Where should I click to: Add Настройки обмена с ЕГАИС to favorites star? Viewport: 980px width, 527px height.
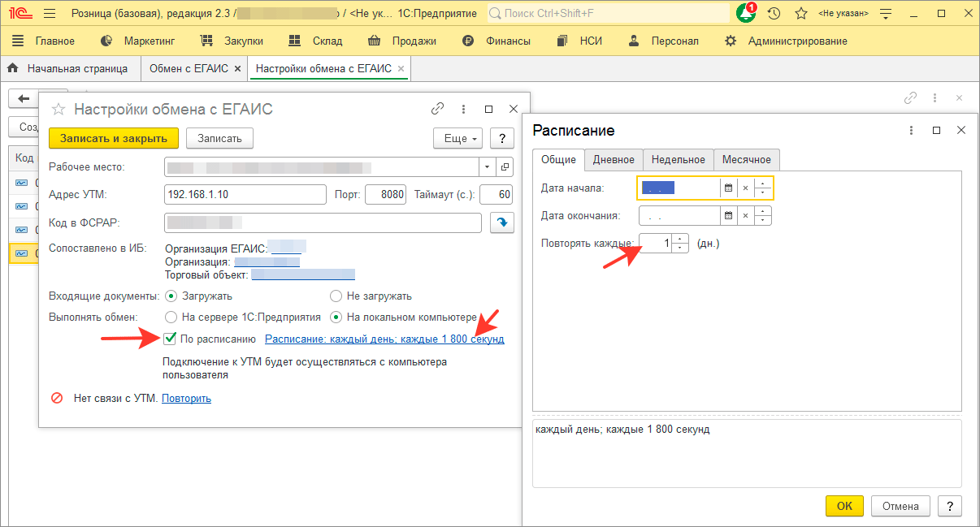[58, 109]
